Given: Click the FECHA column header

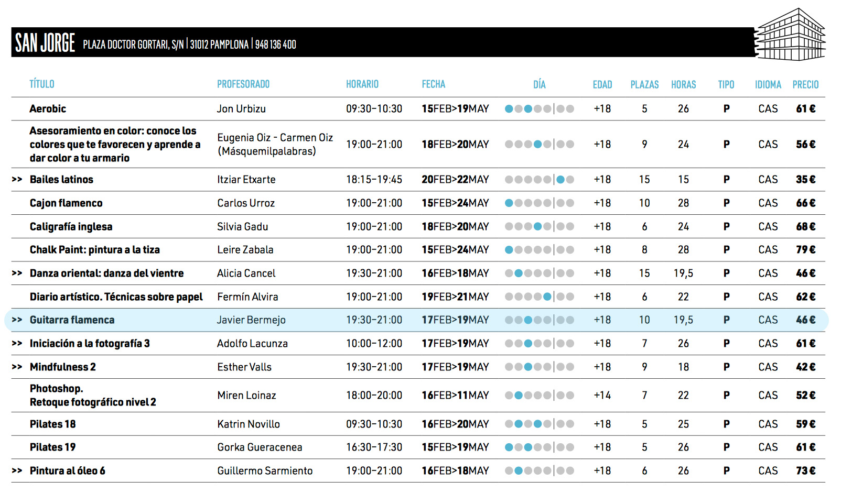Looking at the screenshot, I should pos(433,84).
